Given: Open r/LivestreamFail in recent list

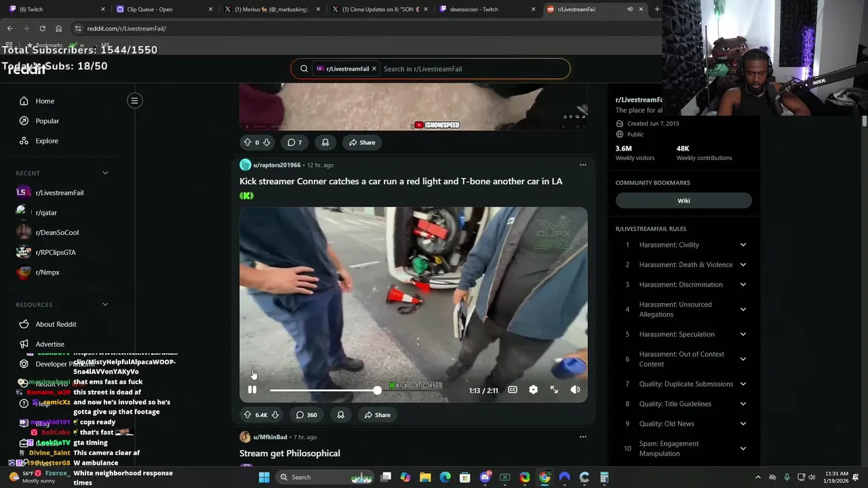Looking at the screenshot, I should 60,192.
